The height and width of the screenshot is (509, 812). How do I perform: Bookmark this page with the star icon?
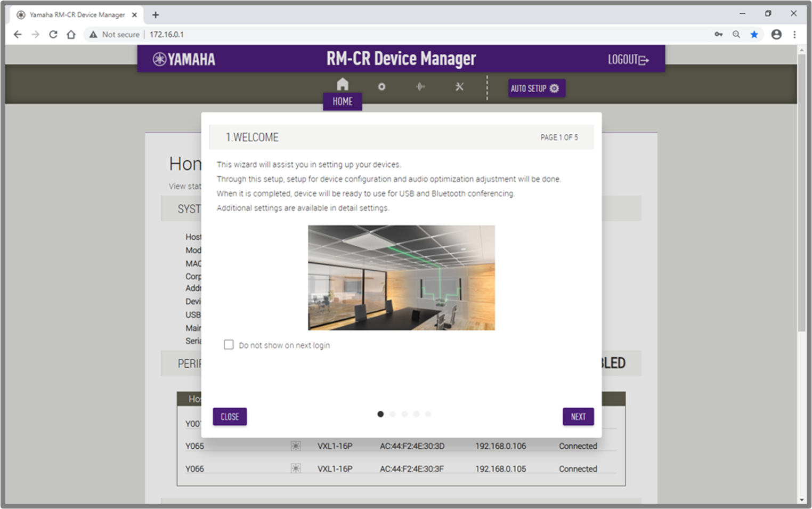coord(754,35)
